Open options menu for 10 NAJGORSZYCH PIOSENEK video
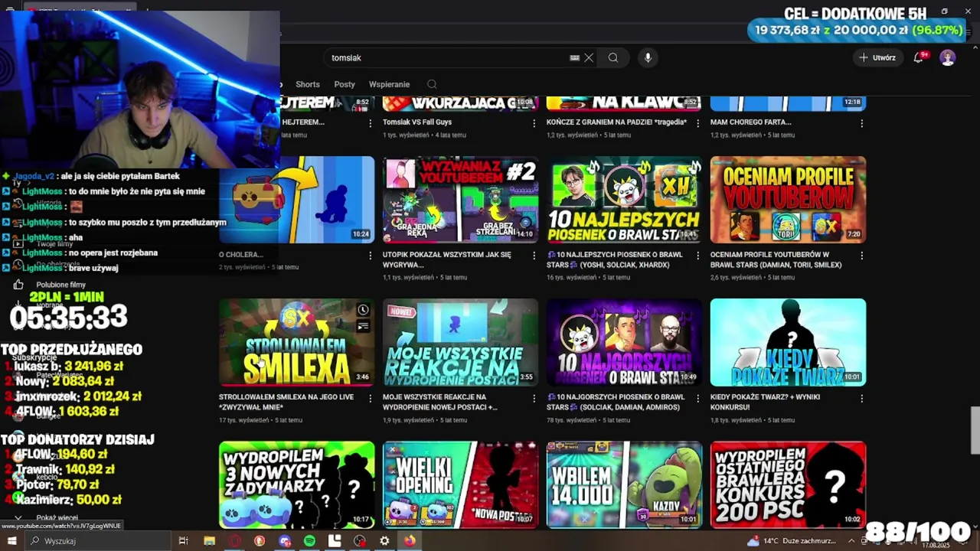Screen dimensions: 980x551 pos(698,399)
